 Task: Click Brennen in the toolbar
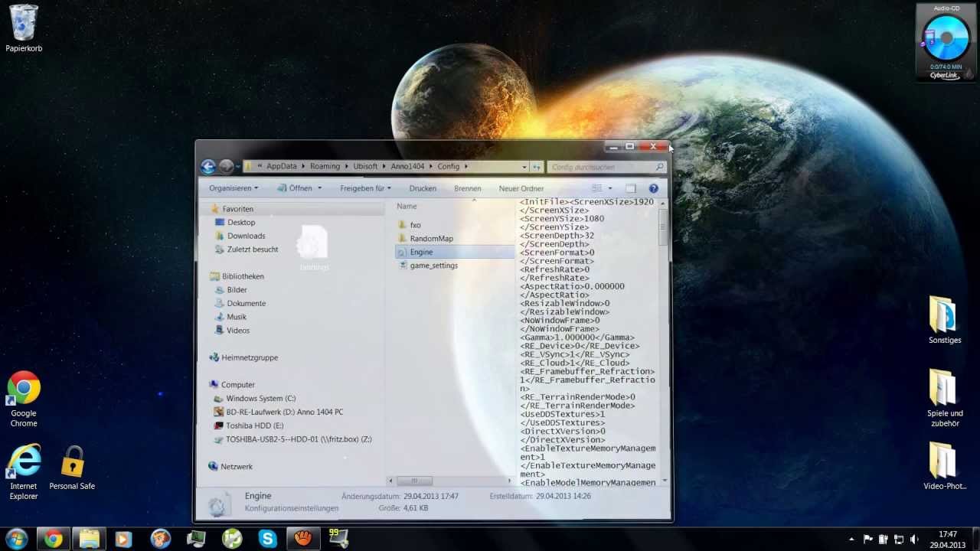click(468, 188)
